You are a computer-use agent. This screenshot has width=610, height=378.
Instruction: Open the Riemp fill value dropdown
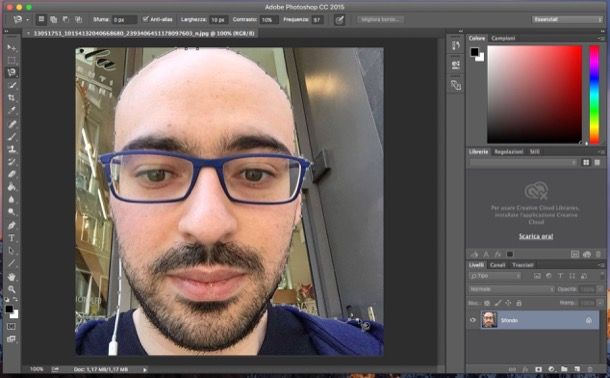click(599, 303)
